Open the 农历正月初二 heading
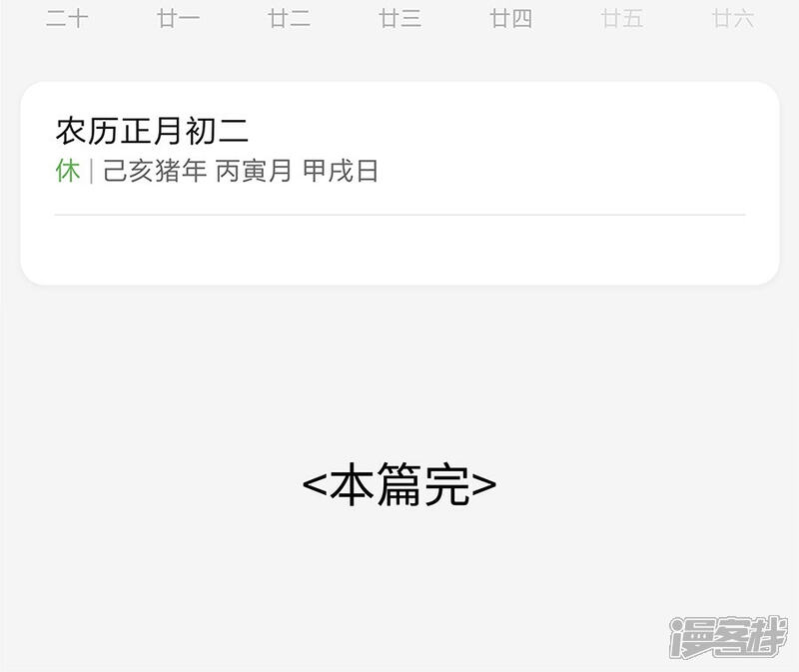The height and width of the screenshot is (672, 799). 152,131
